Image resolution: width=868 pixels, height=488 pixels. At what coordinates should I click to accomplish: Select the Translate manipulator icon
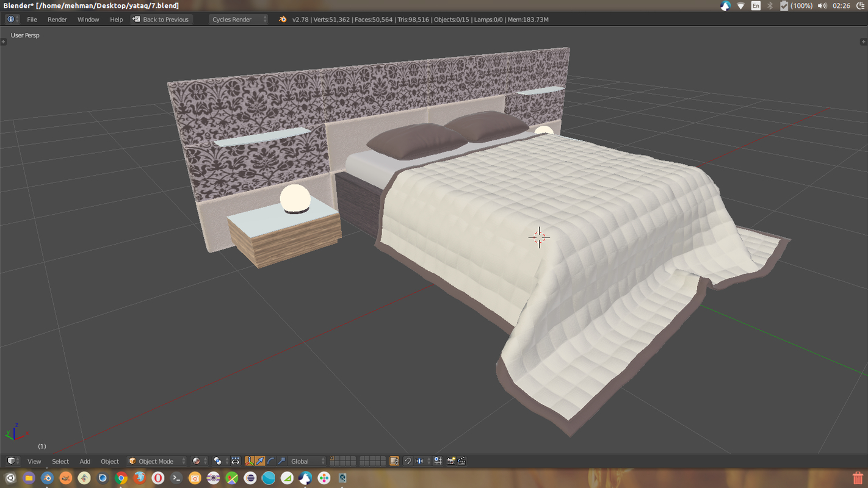point(260,461)
